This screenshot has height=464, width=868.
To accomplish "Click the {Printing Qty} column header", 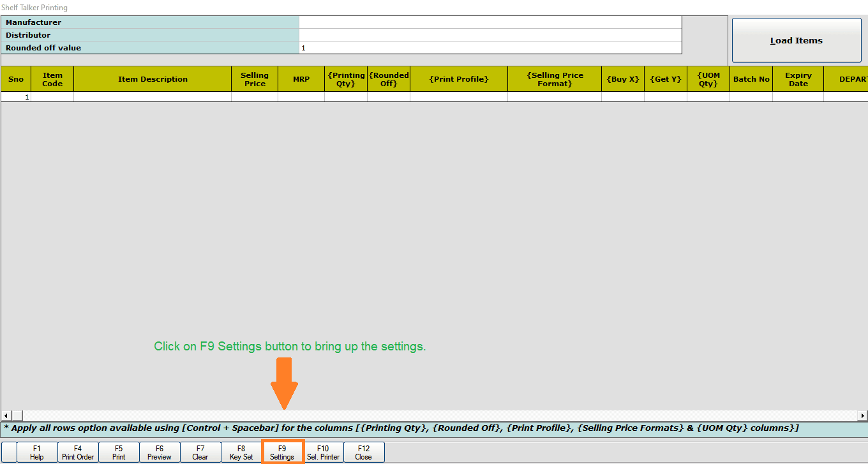I will (x=346, y=79).
